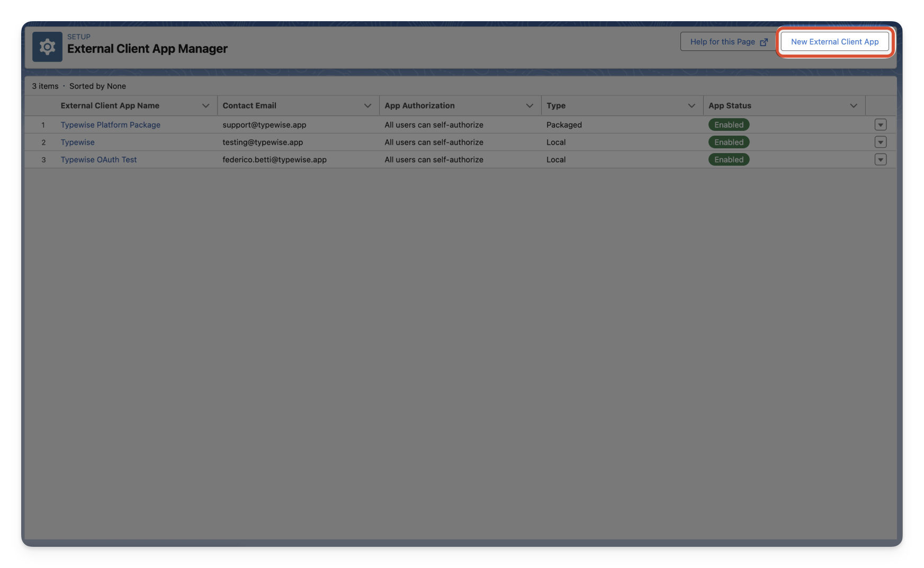Screen dimensions: 924x568
Task: Open Typewise OAuth Test details
Action: tap(98, 159)
